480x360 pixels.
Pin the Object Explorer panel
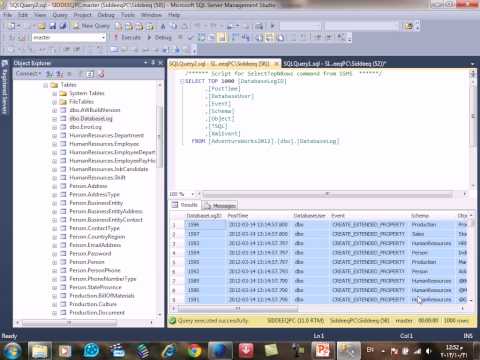(x=153, y=63)
